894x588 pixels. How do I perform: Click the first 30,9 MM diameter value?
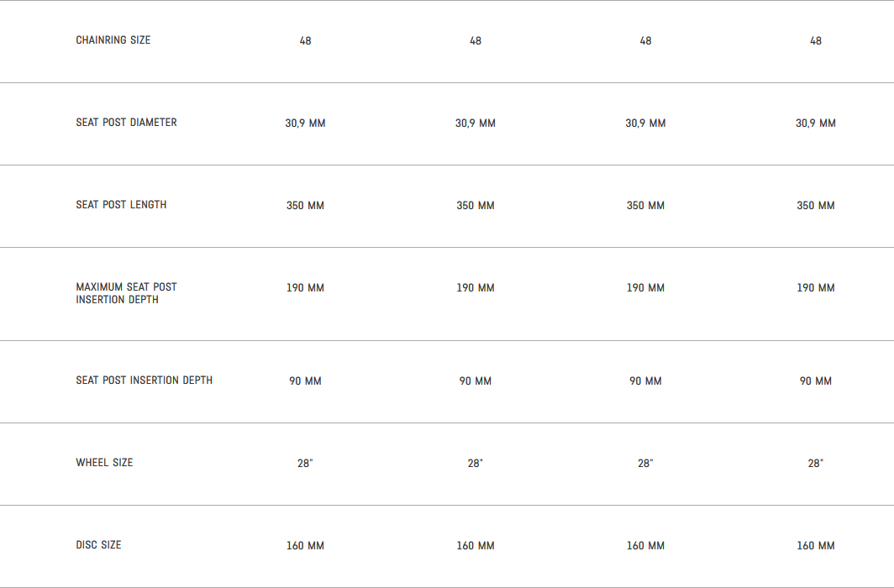(x=305, y=123)
